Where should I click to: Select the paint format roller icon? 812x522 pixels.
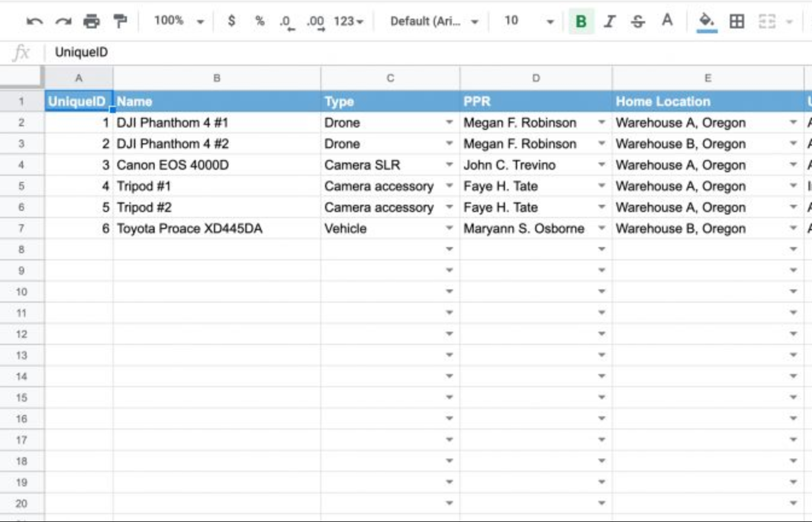pos(120,22)
